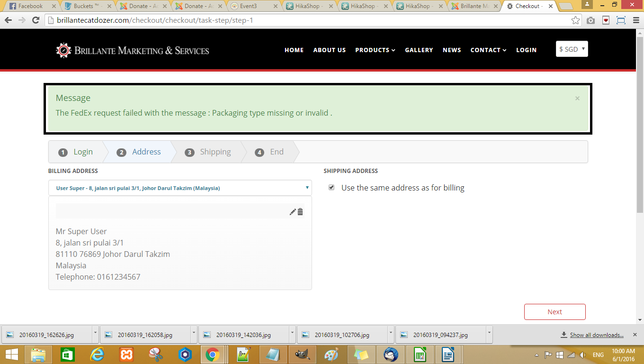The width and height of the screenshot is (644, 364).
Task: Close the downloads bar
Action: point(636,335)
